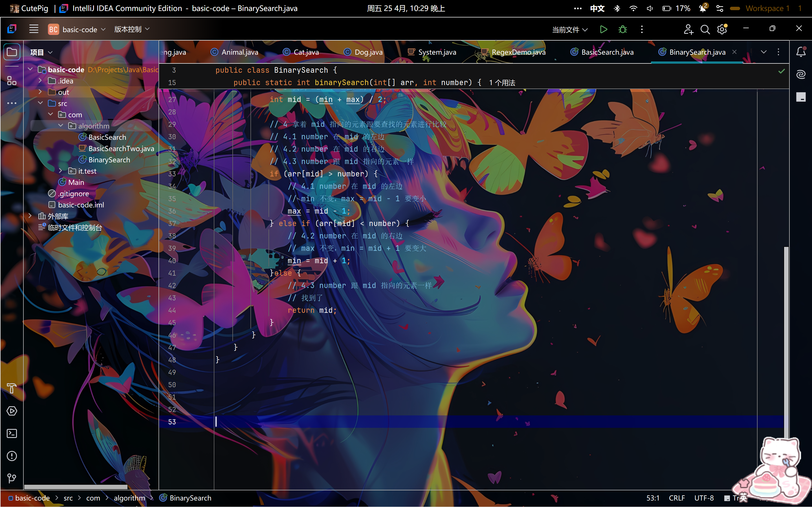The image size is (812, 507).
Task: Show more tool windows ellipsis
Action: [x=12, y=103]
